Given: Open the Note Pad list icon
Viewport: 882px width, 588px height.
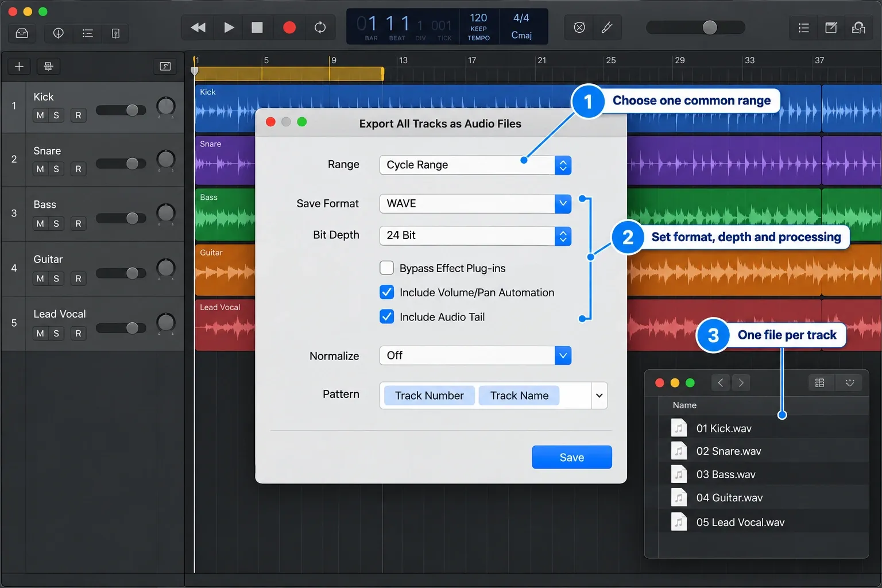Looking at the screenshot, I should tap(804, 28).
